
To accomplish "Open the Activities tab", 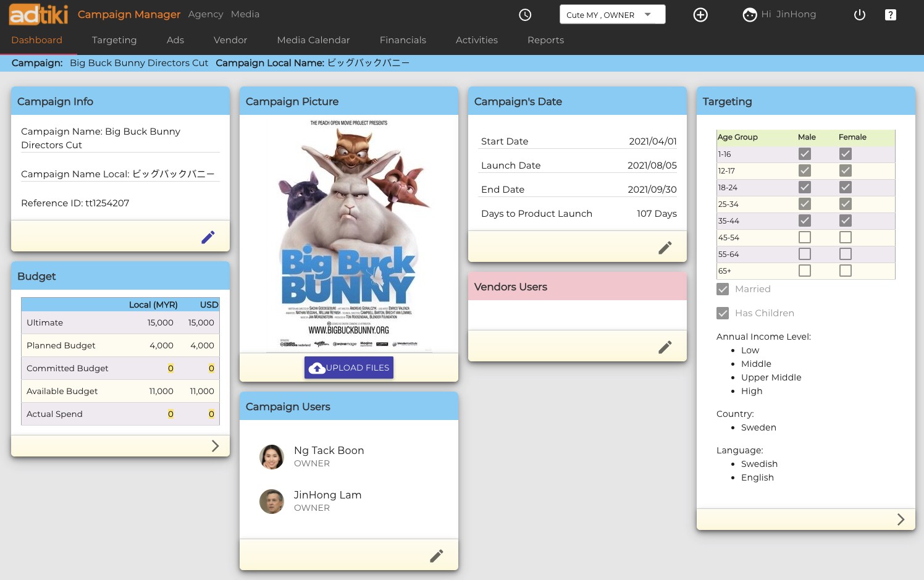I will [477, 40].
